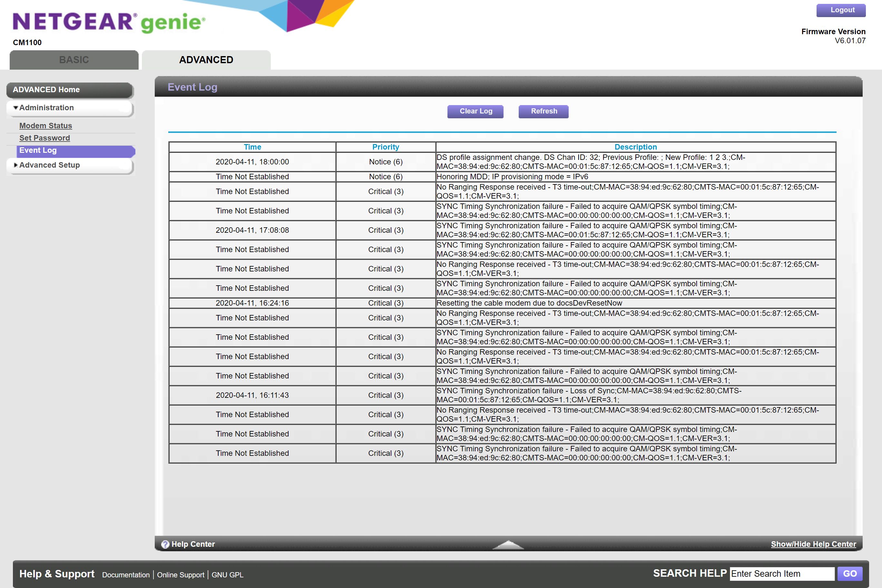The height and width of the screenshot is (588, 882).
Task: Expand the Advanced Setup menu section
Action: 70,165
